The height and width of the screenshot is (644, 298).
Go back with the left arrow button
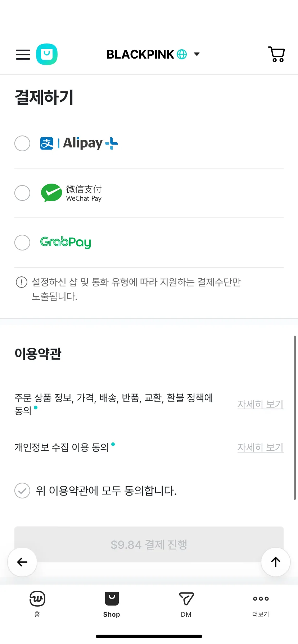click(22, 562)
